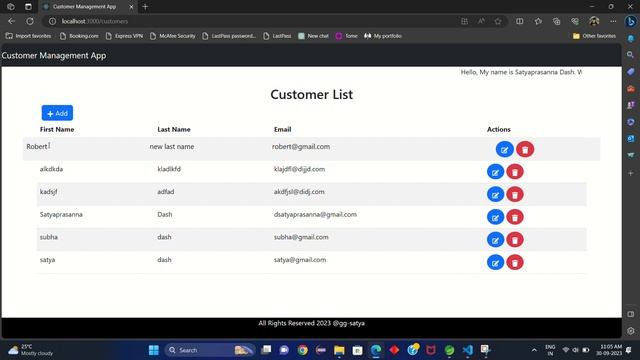Delete the subha customer row

pyautogui.click(x=515, y=240)
